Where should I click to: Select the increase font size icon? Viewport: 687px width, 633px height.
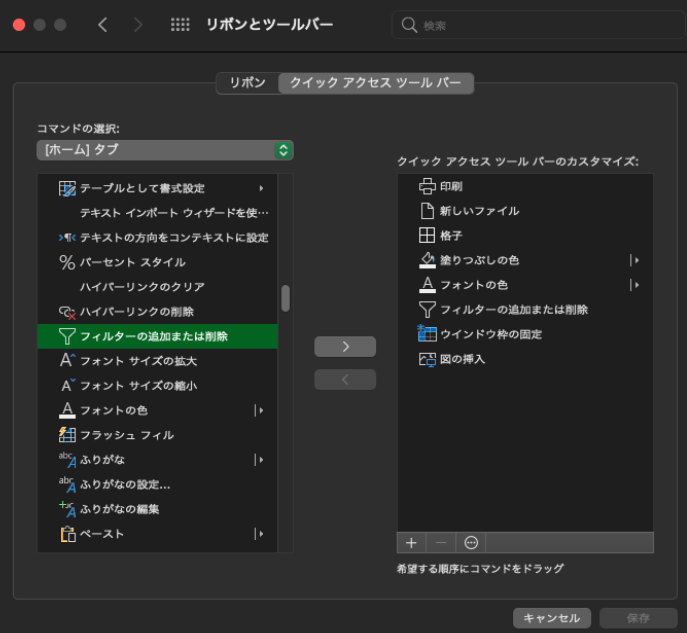coord(67,361)
